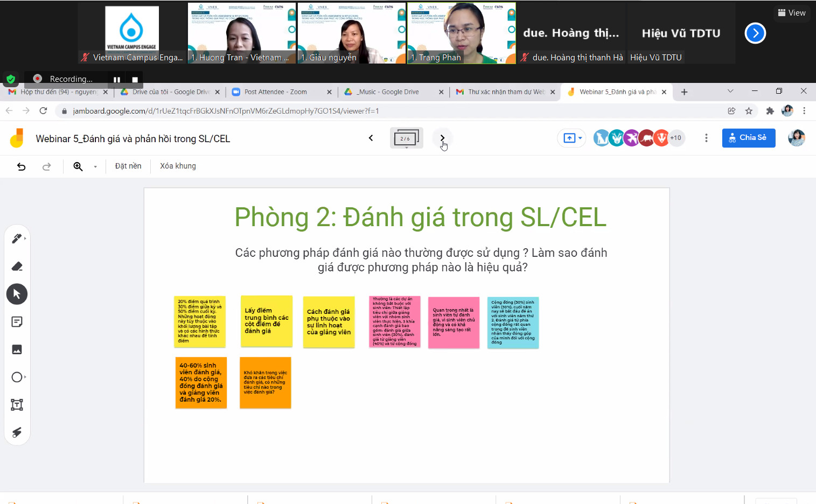Click the Add image tool
This screenshot has width=816, height=504.
click(17, 349)
